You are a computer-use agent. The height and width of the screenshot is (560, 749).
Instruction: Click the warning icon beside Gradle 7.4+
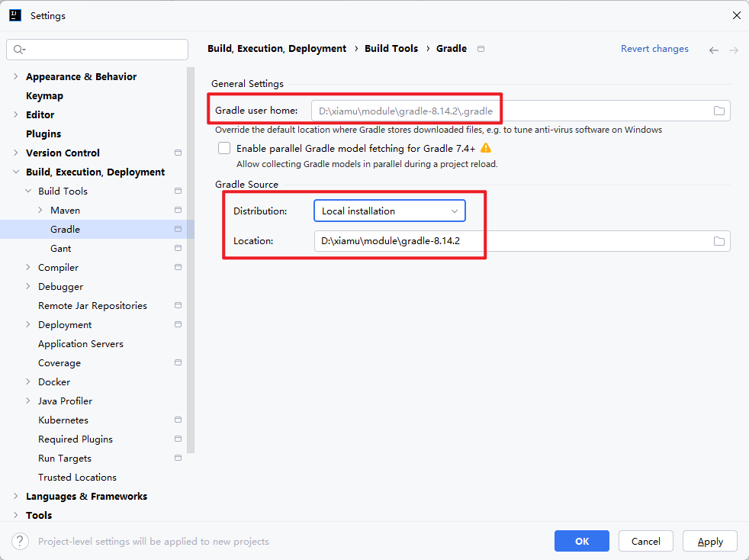(x=486, y=148)
